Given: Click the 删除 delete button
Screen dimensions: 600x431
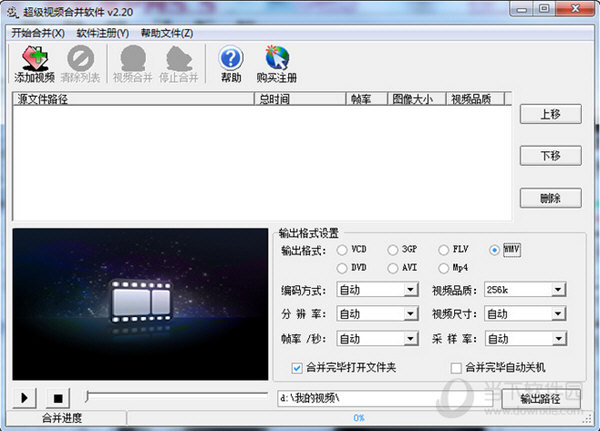Looking at the screenshot, I should click(551, 198).
